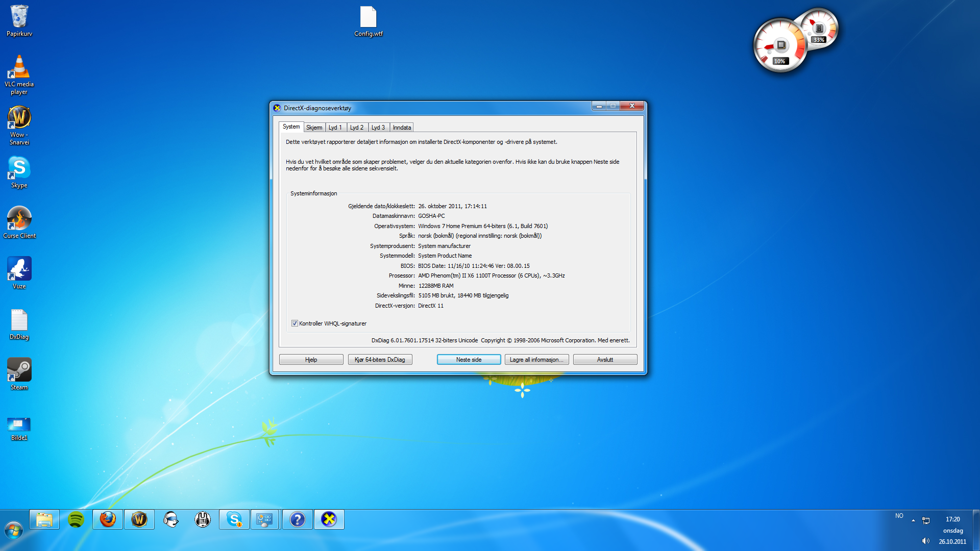
Task: Minimize the DirectX diagnostic window
Action: pos(599,106)
